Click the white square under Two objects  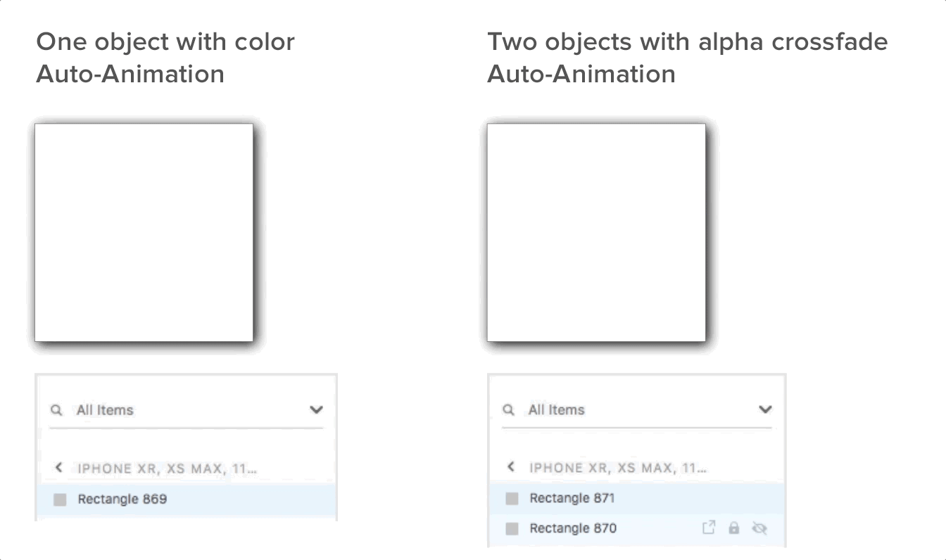596,233
